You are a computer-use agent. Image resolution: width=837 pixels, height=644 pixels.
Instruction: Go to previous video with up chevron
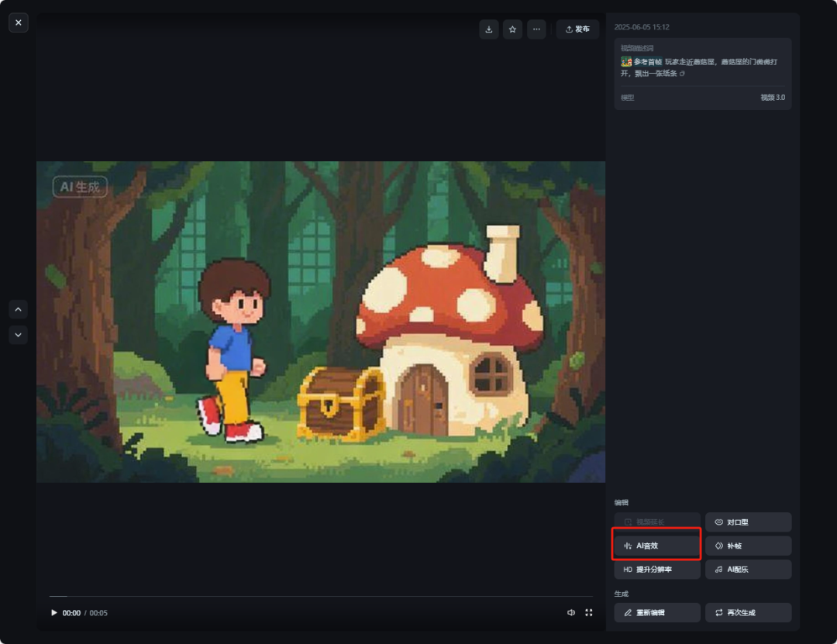pos(19,309)
